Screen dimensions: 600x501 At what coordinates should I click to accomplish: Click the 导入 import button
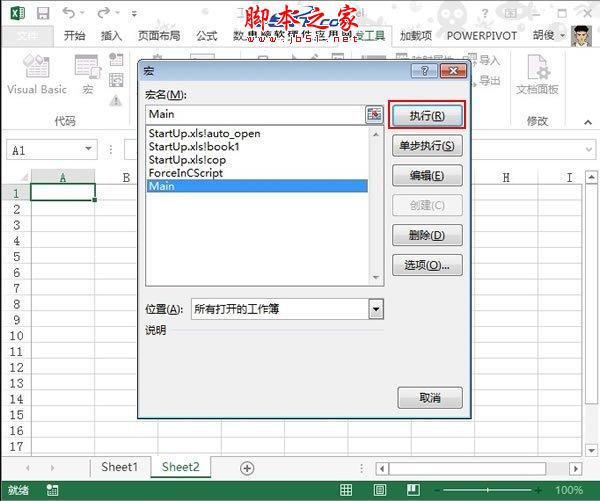point(484,60)
